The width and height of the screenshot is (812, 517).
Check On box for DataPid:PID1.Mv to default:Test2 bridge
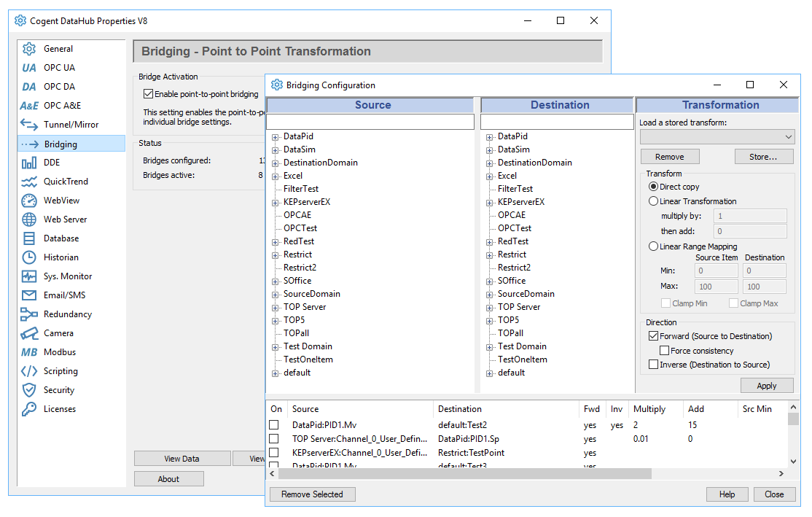(274, 425)
